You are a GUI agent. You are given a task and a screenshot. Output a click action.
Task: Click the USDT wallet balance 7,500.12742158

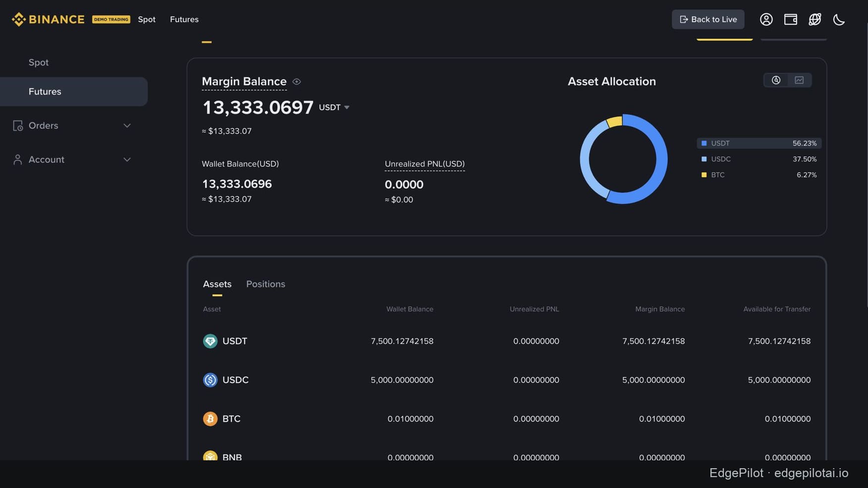(402, 341)
